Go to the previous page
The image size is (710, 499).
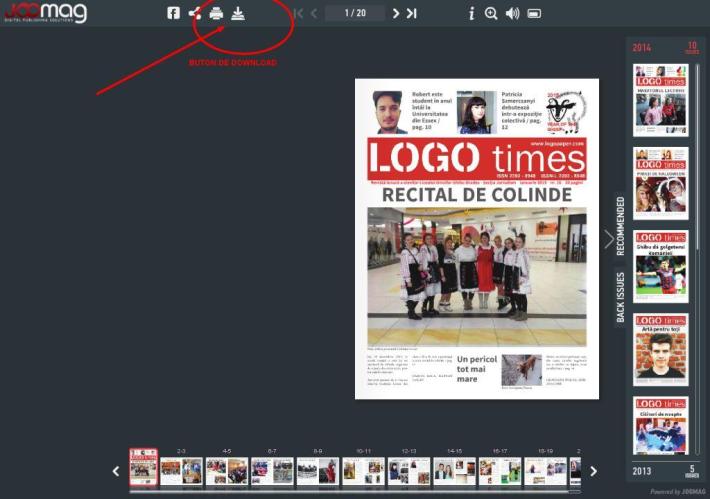314,13
